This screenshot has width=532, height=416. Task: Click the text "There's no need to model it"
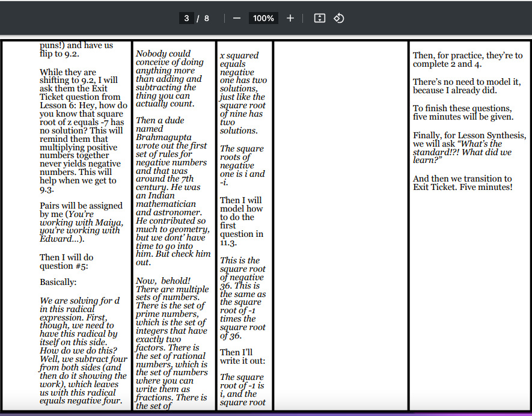[466, 86]
